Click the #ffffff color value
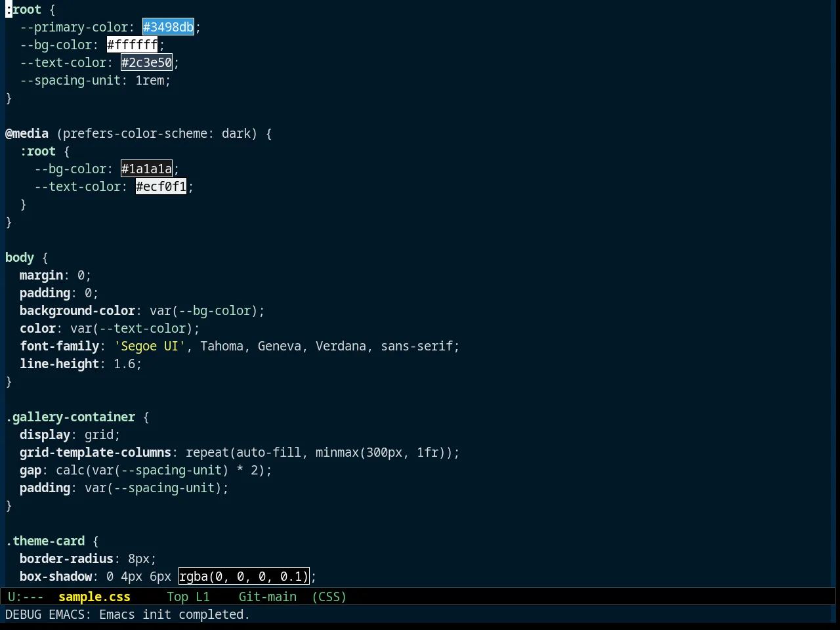This screenshot has width=840, height=630. (132, 45)
